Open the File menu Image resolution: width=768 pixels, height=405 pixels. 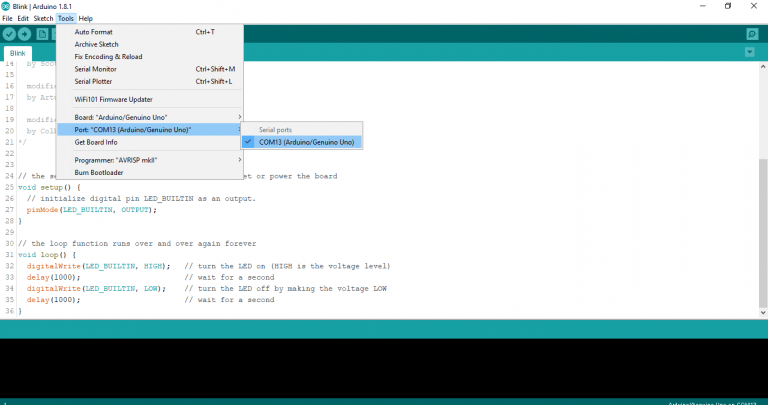point(7,18)
